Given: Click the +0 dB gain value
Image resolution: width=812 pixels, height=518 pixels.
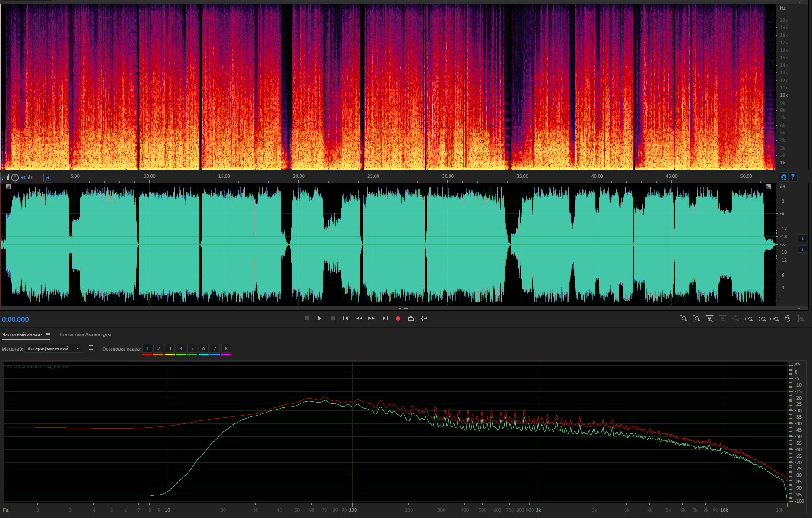Looking at the screenshot, I should pos(27,177).
